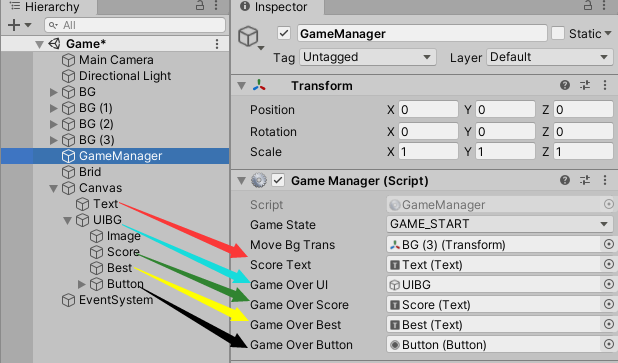Click the Script field object picker
This screenshot has width=618, height=363.
click(609, 204)
